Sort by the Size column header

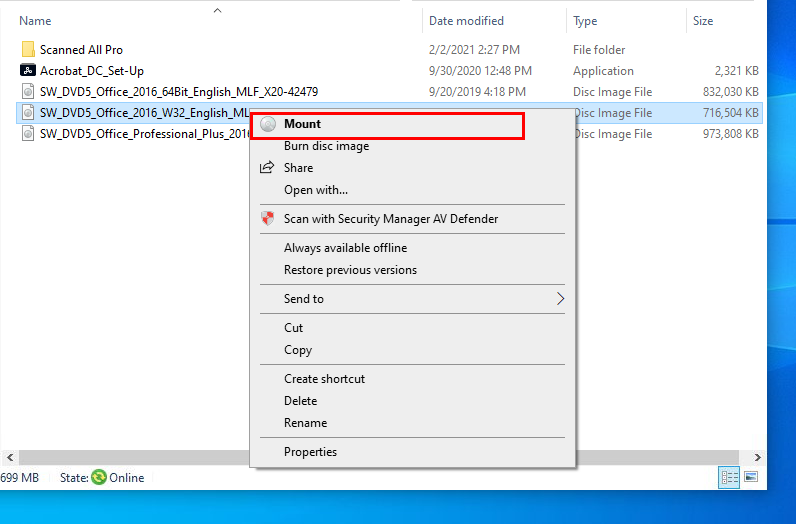tap(703, 21)
